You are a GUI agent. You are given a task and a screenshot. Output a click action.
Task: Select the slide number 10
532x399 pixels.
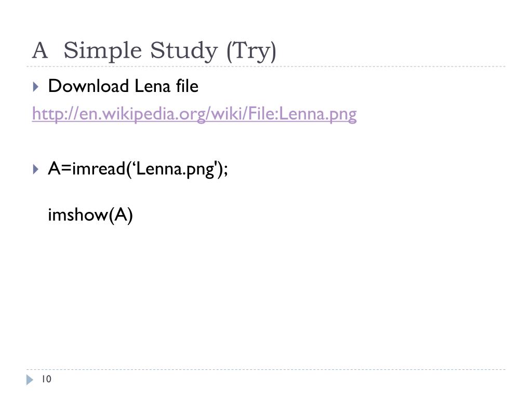pyautogui.click(x=46, y=379)
